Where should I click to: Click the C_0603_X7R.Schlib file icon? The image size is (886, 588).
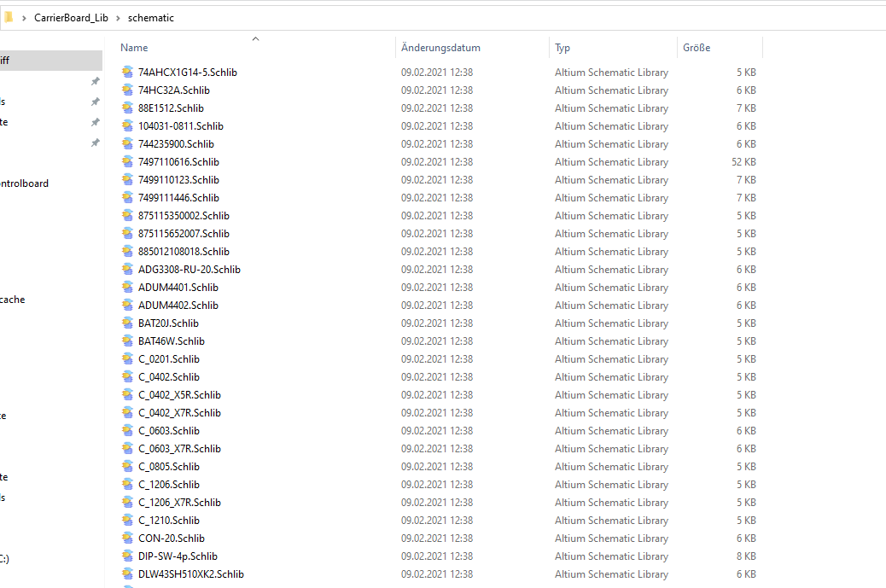pos(128,449)
